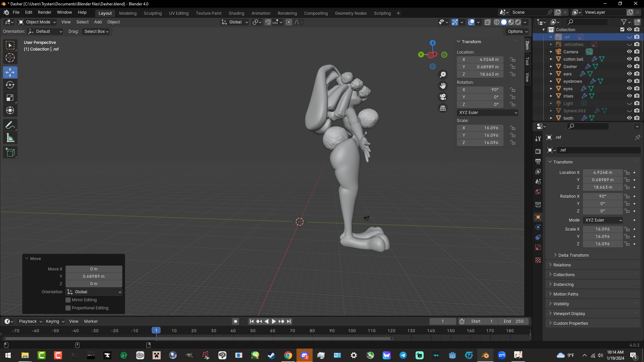Activate the Rotate tool
644x362 pixels.
(10, 85)
